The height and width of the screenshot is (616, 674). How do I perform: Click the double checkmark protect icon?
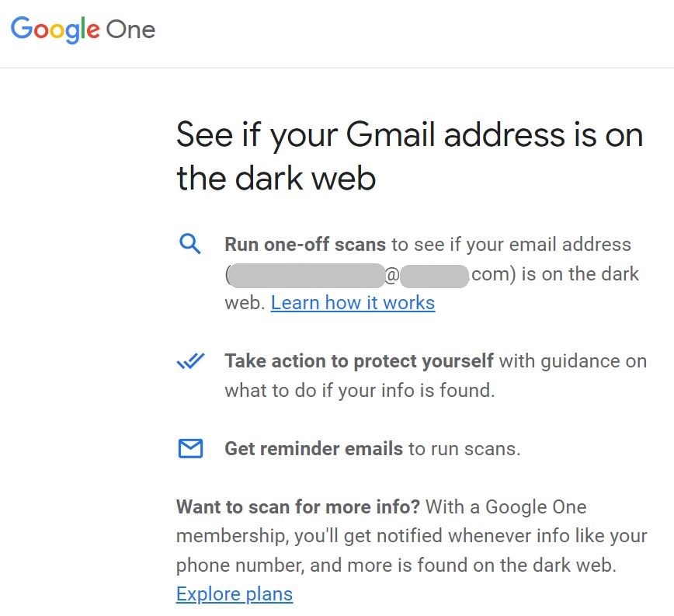click(190, 360)
